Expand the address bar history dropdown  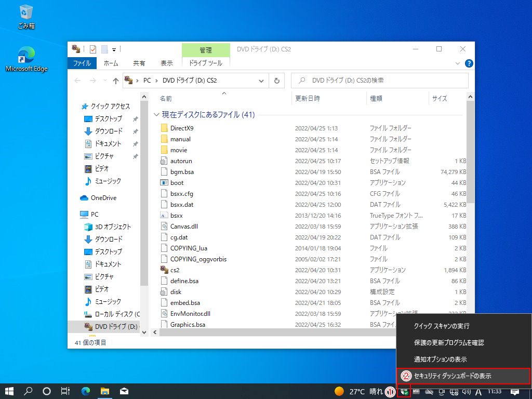click(261, 81)
